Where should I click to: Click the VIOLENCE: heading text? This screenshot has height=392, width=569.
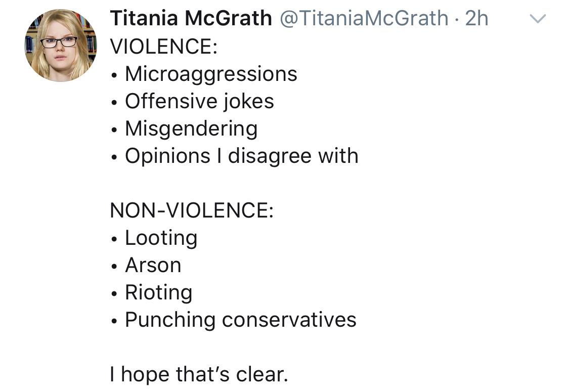pos(164,47)
